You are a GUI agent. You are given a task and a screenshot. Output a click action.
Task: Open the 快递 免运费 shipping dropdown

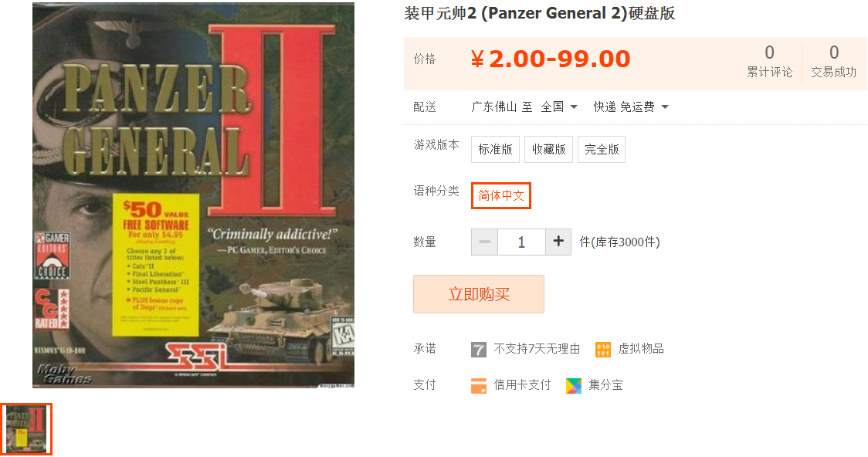tap(631, 107)
